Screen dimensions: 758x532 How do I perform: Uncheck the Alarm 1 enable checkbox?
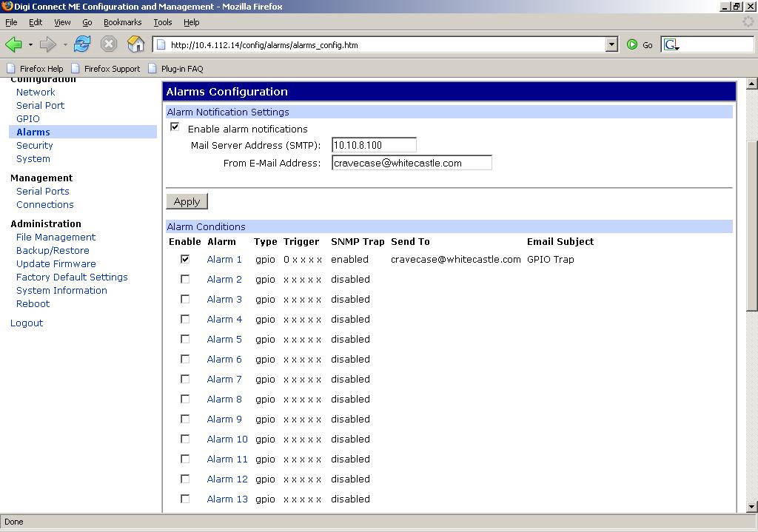click(185, 259)
